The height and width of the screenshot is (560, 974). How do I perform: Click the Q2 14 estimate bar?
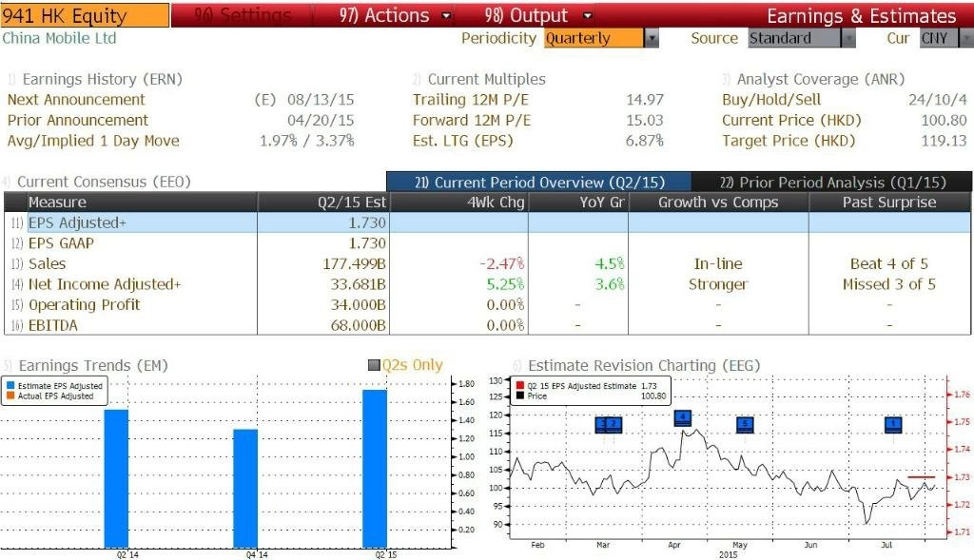(x=116, y=478)
